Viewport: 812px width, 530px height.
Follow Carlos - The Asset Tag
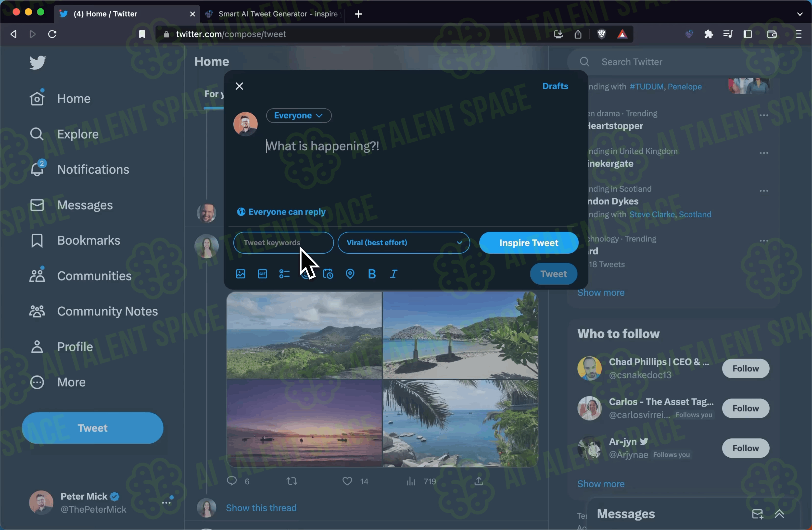[x=746, y=409]
